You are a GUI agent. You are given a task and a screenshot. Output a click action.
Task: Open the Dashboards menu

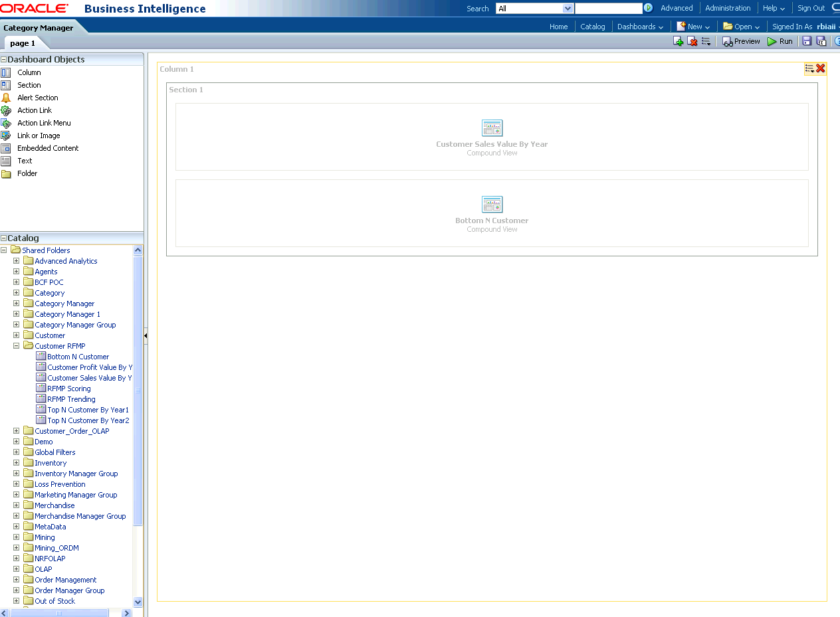640,27
